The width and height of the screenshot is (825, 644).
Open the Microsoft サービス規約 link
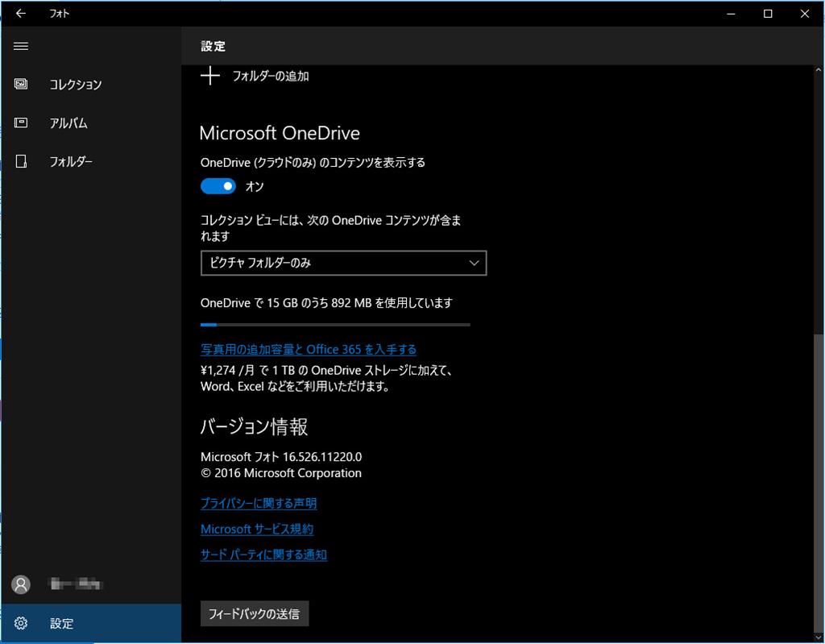pos(257,530)
